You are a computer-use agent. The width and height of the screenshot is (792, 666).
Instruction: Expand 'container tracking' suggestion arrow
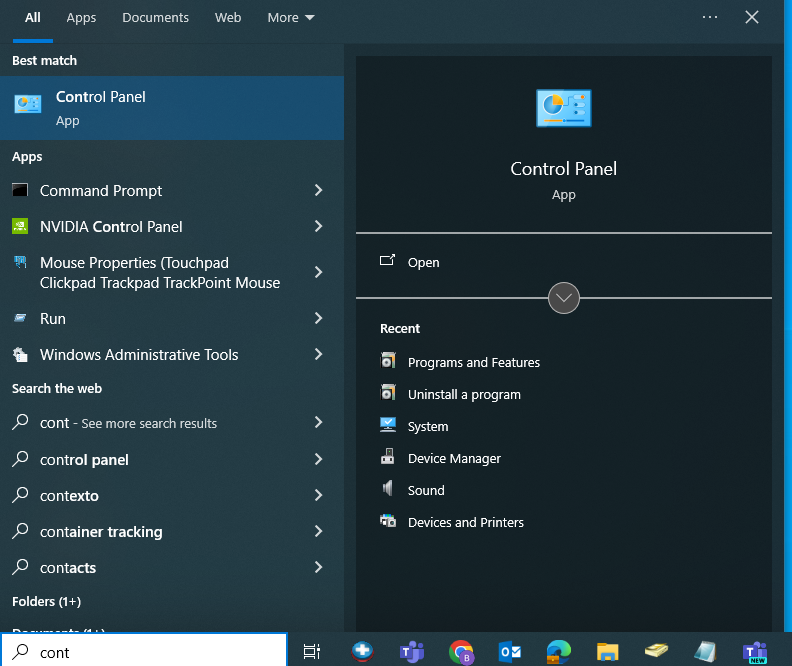pyautogui.click(x=318, y=531)
